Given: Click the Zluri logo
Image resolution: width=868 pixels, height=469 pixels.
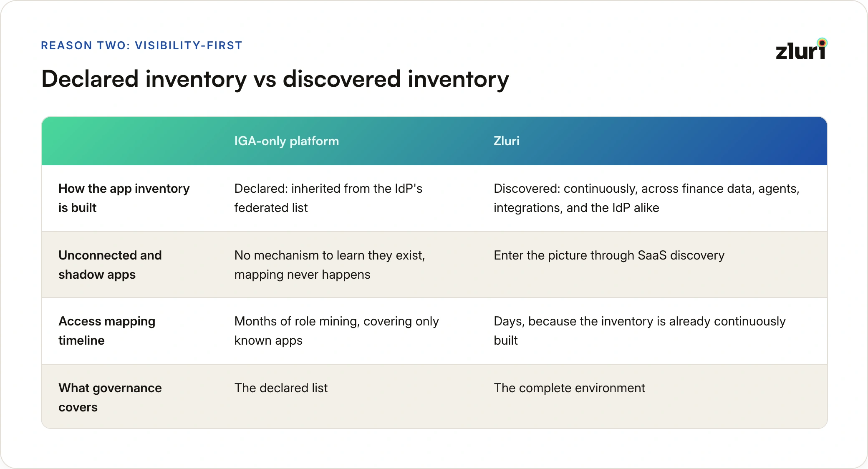Looking at the screenshot, I should pyautogui.click(x=801, y=49).
